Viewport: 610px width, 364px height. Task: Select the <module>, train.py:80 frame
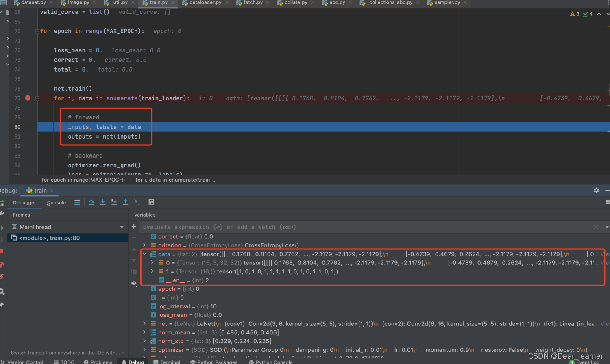point(68,238)
